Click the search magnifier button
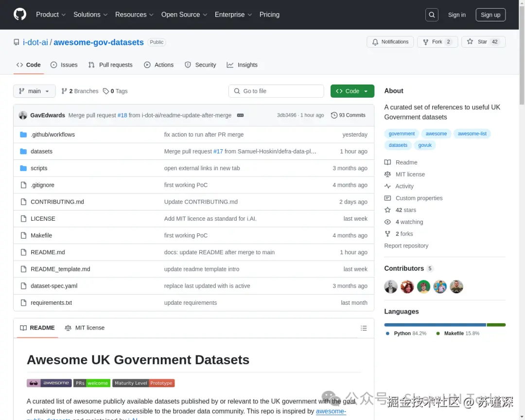The width and height of the screenshot is (525, 420). [x=432, y=15]
